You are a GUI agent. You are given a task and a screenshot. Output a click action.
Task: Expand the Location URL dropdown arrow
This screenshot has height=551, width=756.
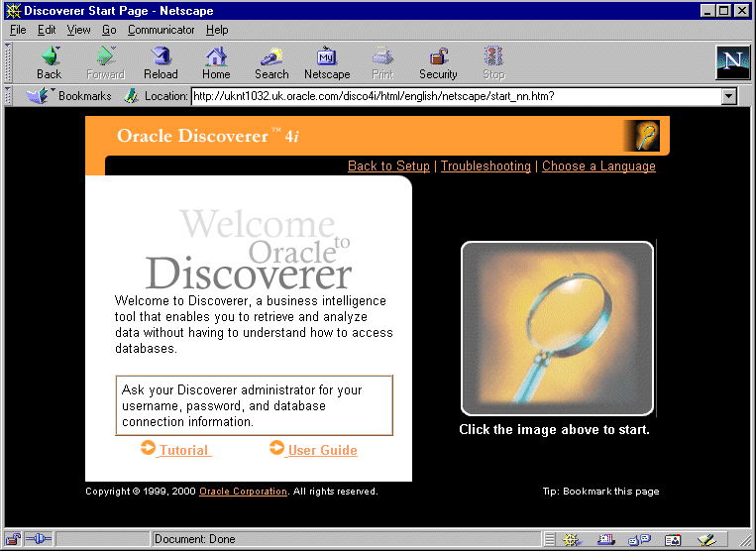[729, 96]
